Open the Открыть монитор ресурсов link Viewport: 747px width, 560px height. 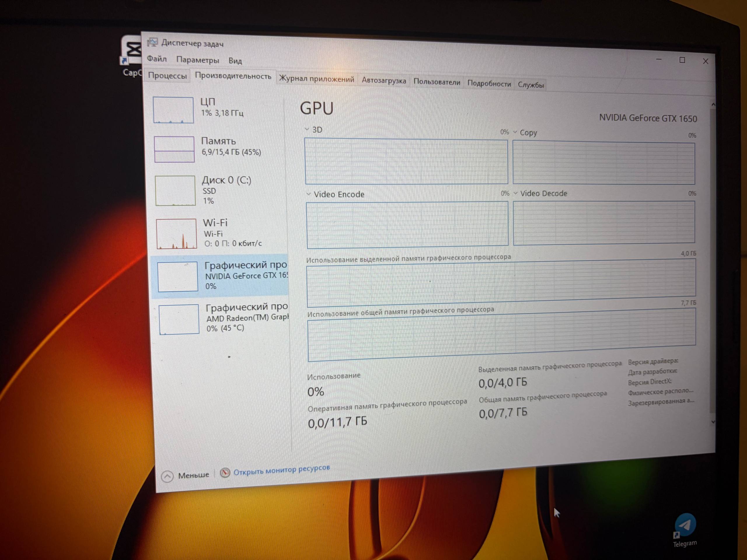coord(282,469)
